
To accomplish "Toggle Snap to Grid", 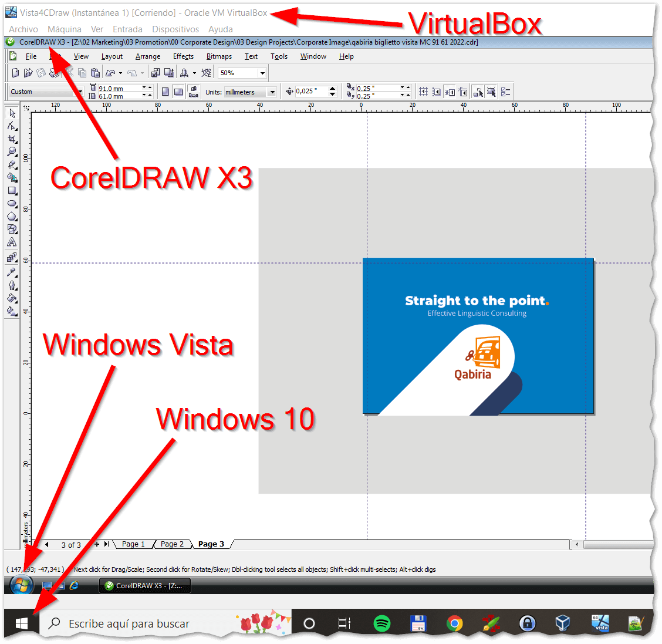I will point(423,92).
